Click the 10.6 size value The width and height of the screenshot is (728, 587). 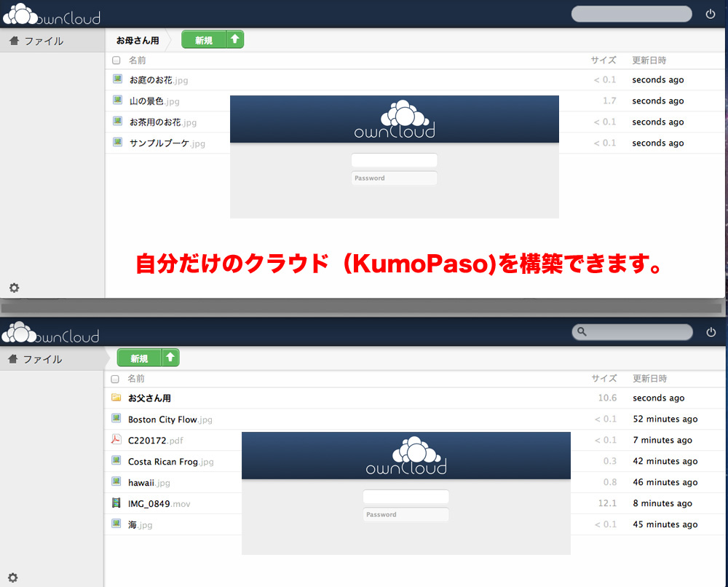tap(607, 398)
